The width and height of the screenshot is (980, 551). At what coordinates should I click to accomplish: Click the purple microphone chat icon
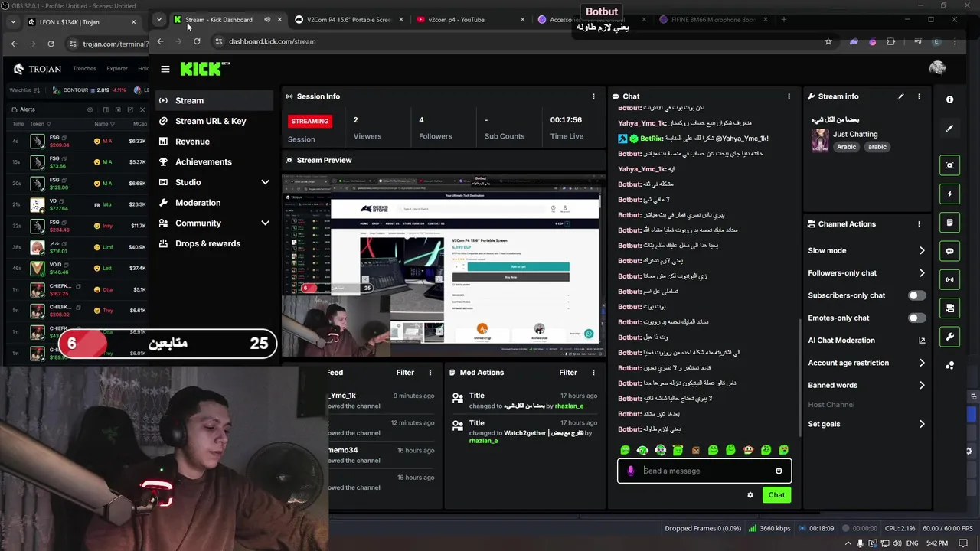tap(630, 471)
